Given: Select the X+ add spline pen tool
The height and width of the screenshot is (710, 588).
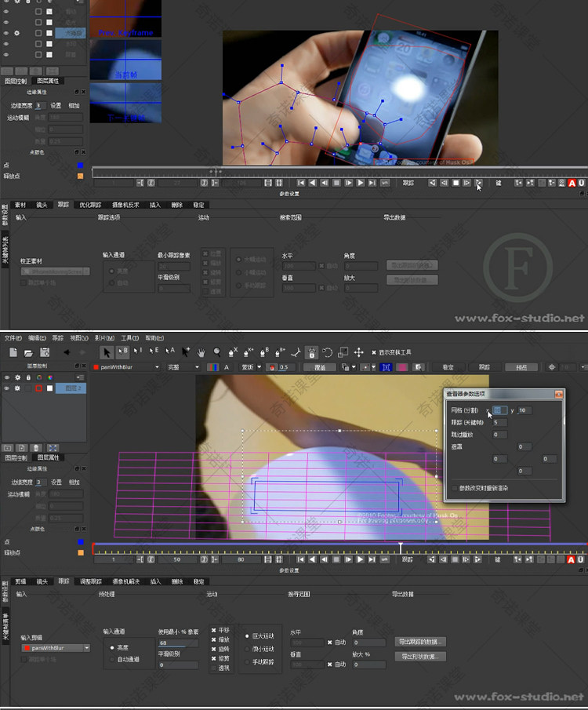Looking at the screenshot, I should pos(249,351).
